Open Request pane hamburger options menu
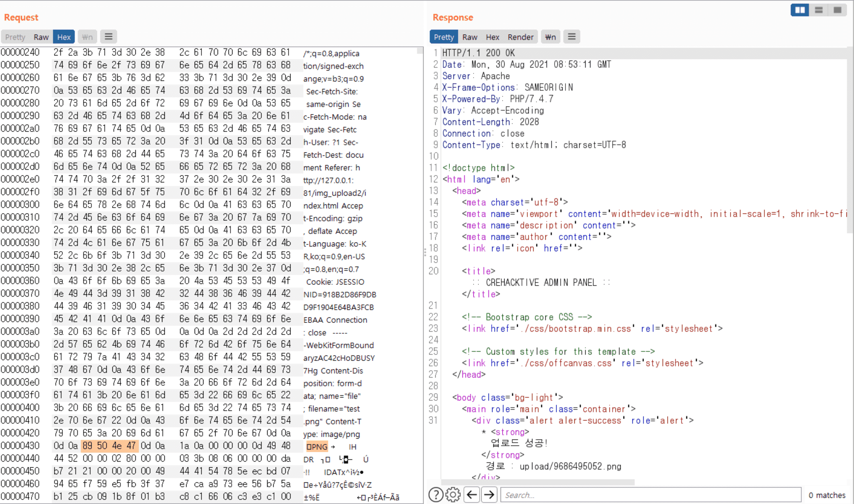The width and height of the screenshot is (854, 504). click(x=108, y=37)
